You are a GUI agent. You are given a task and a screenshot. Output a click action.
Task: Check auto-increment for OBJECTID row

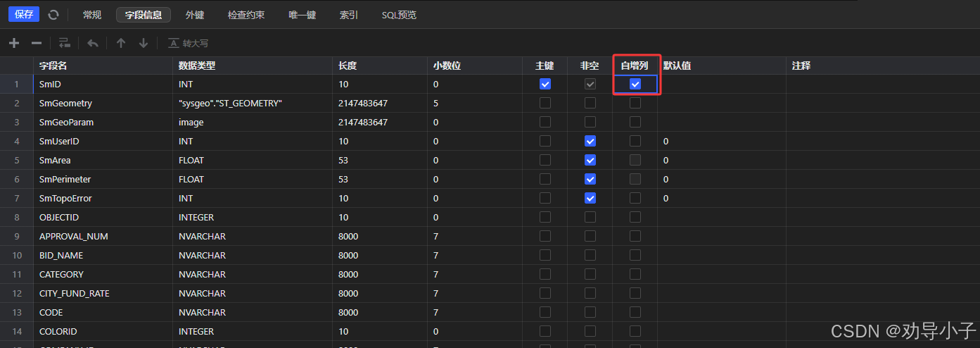pyautogui.click(x=635, y=217)
